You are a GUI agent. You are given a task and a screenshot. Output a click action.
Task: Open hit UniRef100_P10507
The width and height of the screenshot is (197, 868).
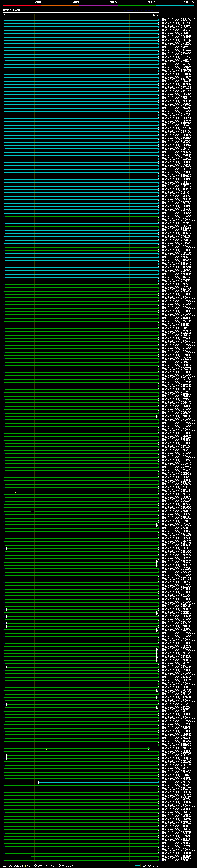[177, 538]
